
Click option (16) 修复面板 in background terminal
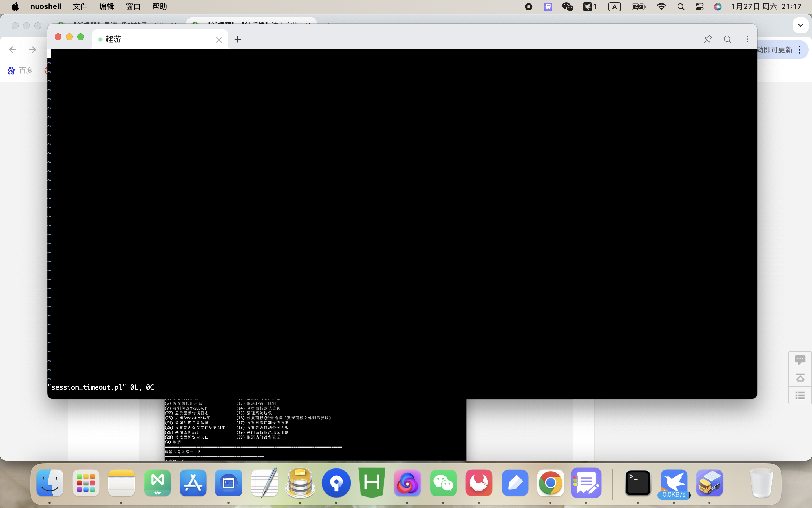point(284,418)
